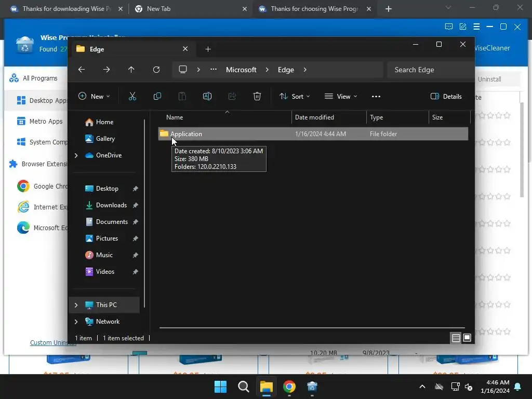Open Music in the navigation pane
The image size is (532, 399).
pos(104,255)
